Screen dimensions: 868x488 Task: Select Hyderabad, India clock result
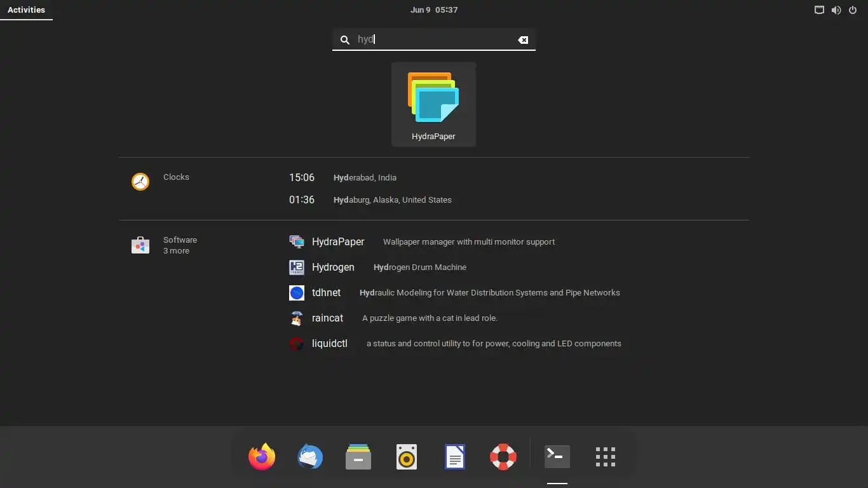[365, 178]
